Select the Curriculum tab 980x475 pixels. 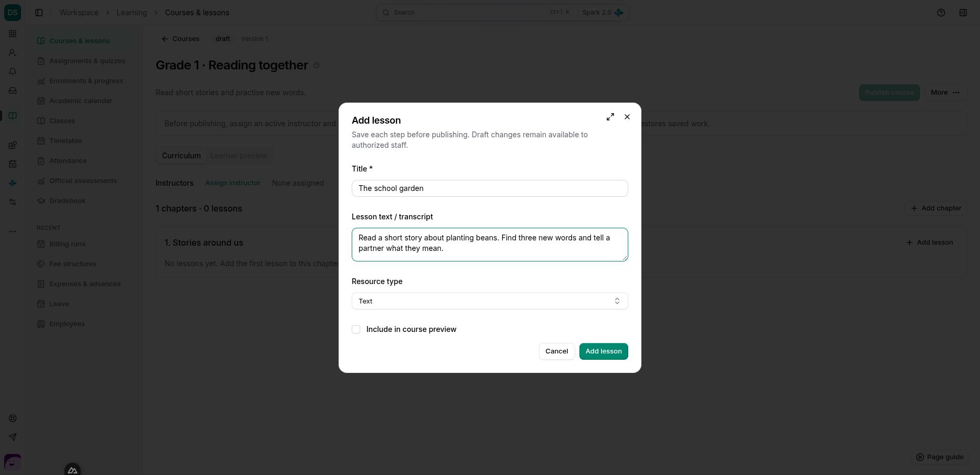pyautogui.click(x=181, y=156)
